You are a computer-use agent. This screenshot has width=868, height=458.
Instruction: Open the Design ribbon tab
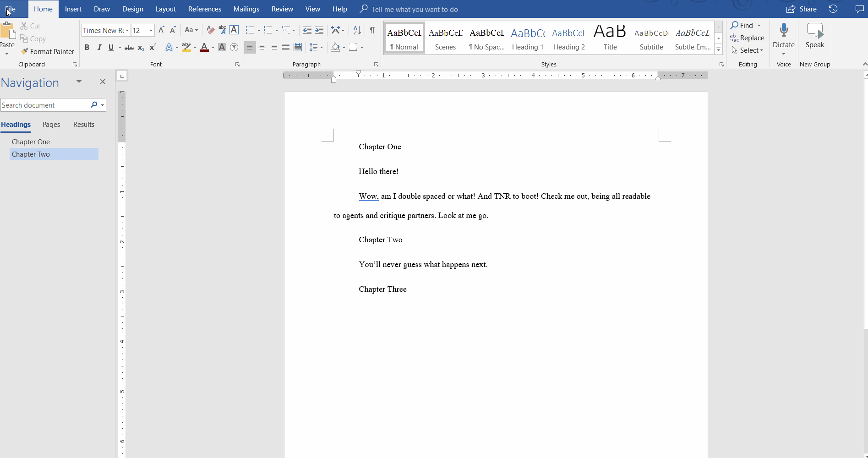[x=133, y=9]
